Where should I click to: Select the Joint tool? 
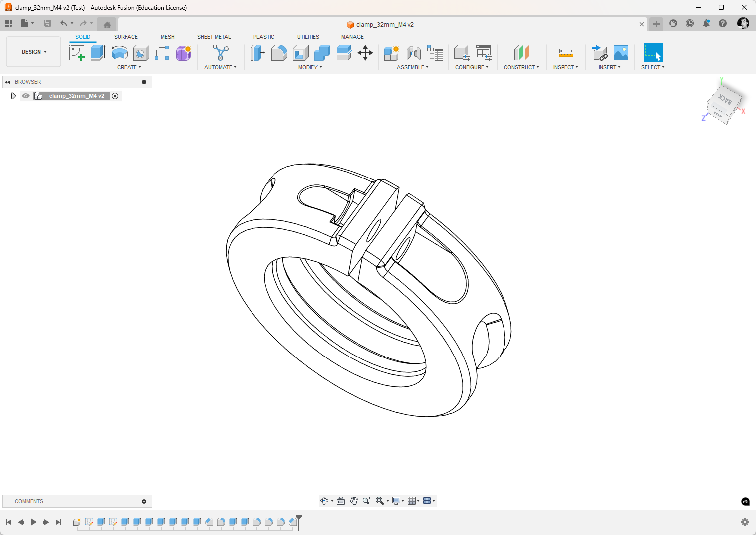[x=413, y=52]
